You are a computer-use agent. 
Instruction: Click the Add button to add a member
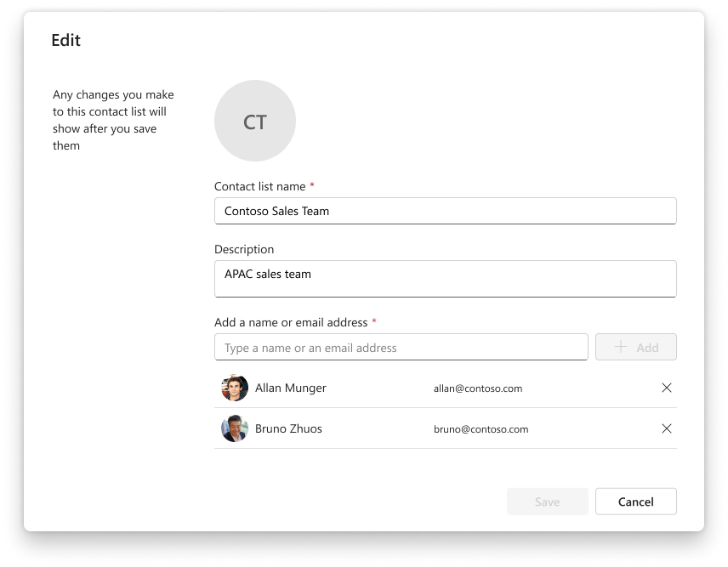pyautogui.click(x=635, y=347)
